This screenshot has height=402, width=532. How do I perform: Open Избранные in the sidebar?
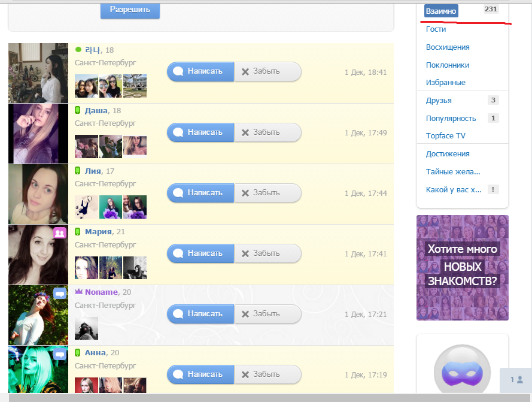[445, 83]
